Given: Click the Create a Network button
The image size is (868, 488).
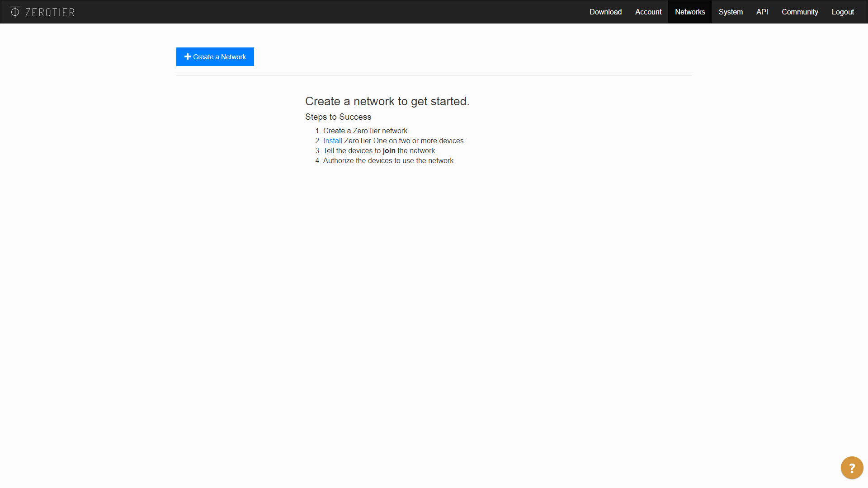Looking at the screenshot, I should [215, 56].
